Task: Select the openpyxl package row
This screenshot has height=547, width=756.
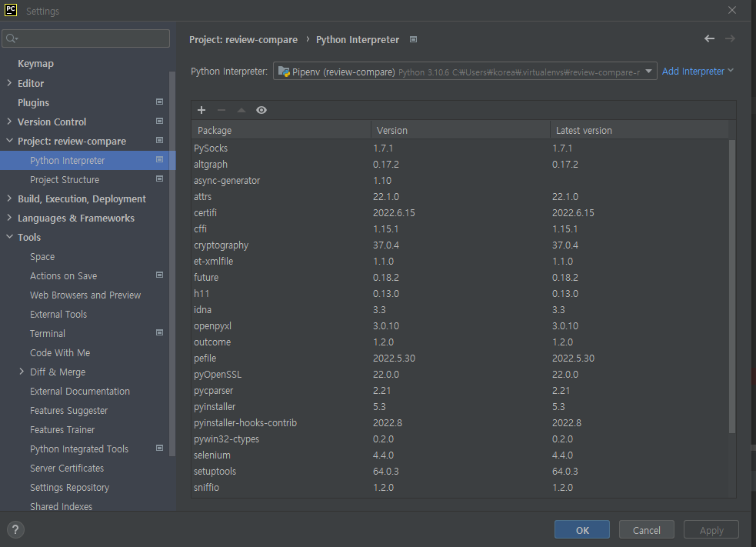Action: point(460,326)
